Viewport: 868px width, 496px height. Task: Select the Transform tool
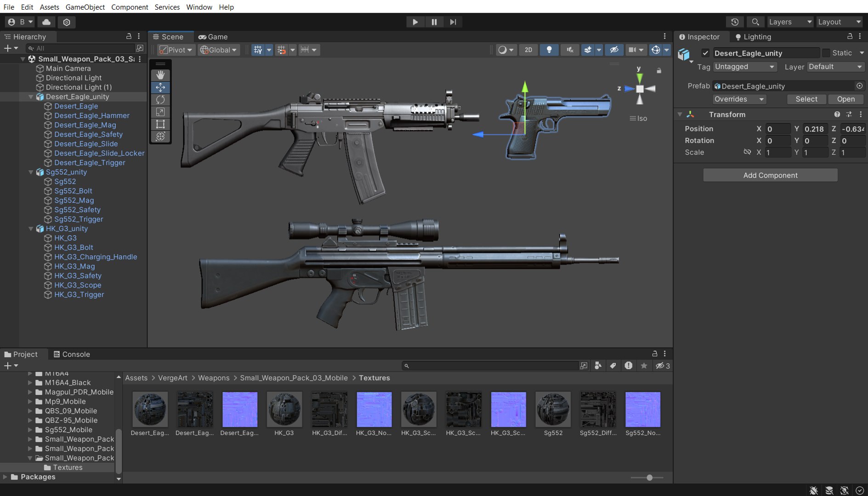tap(160, 136)
